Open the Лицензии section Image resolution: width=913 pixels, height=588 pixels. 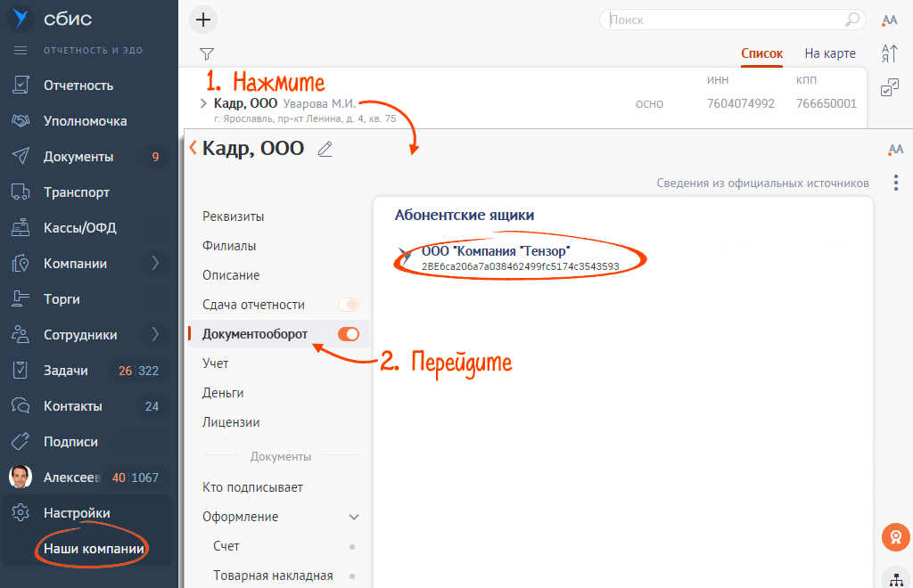tap(231, 422)
